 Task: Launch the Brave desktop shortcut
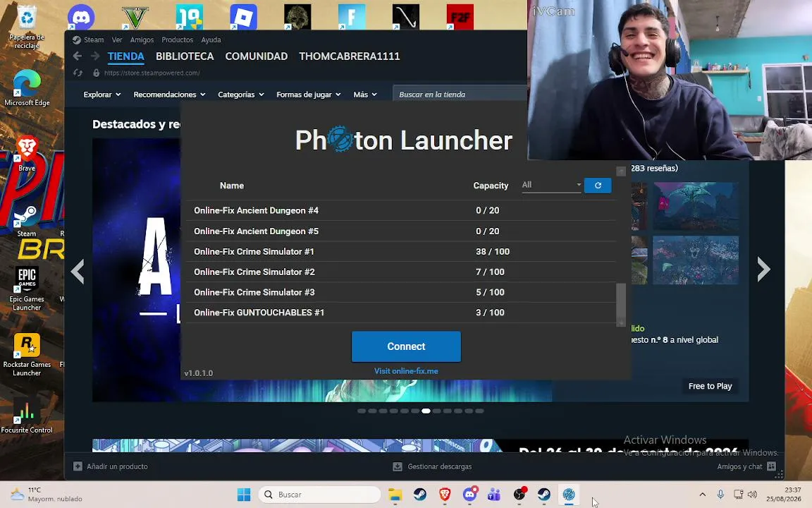point(26,153)
